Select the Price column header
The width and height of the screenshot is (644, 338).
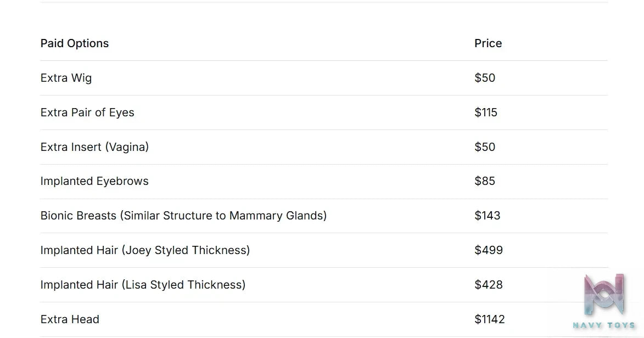[x=488, y=43]
